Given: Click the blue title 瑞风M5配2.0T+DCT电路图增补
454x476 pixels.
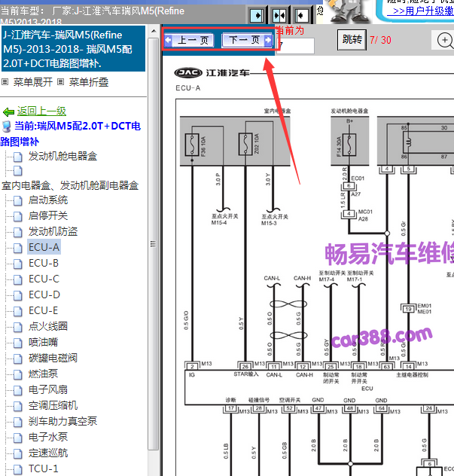Looking at the screenshot, I should point(74,49).
